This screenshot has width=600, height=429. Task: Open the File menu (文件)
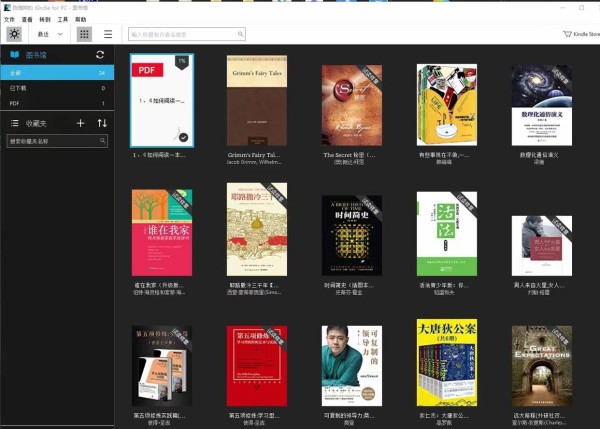point(9,20)
